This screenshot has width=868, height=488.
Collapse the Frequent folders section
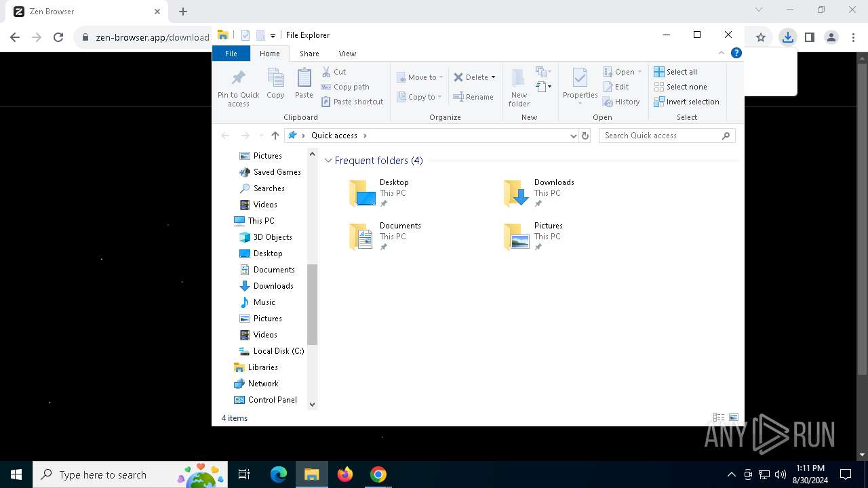coord(328,161)
